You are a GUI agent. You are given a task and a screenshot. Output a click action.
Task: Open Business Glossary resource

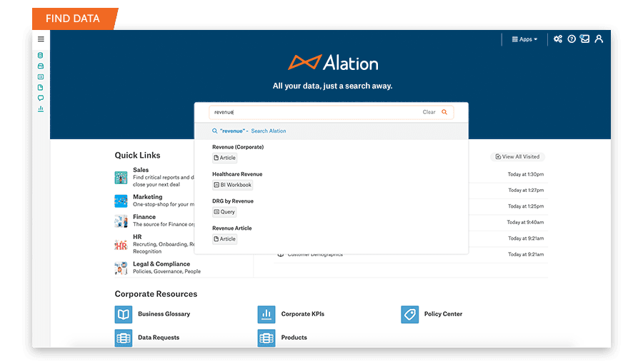164,314
